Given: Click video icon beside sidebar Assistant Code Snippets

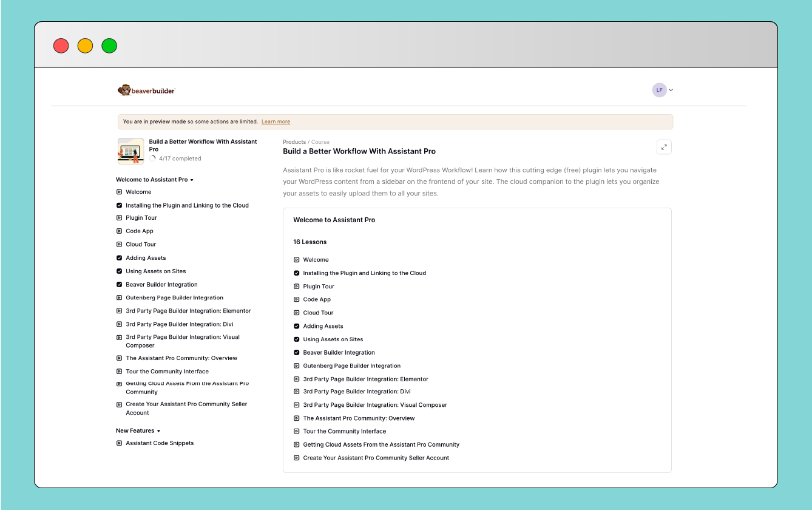Looking at the screenshot, I should tap(120, 443).
